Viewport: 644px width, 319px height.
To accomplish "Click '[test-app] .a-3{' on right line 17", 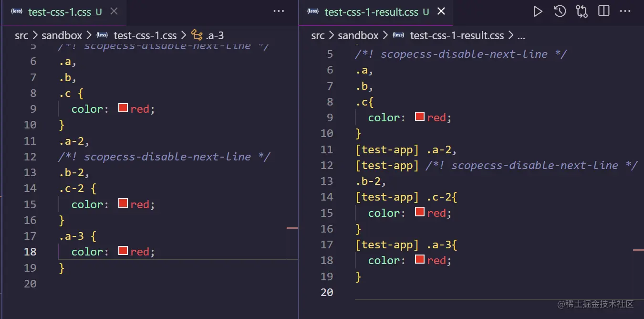I will [406, 245].
